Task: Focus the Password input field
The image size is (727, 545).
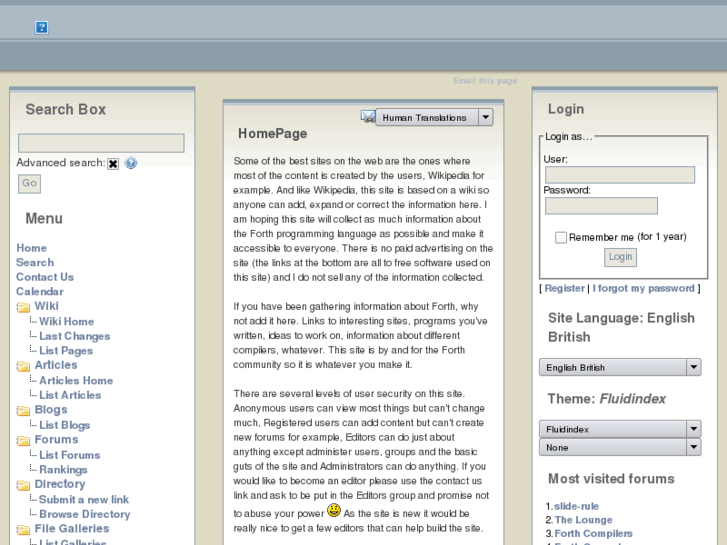Action: (x=601, y=205)
